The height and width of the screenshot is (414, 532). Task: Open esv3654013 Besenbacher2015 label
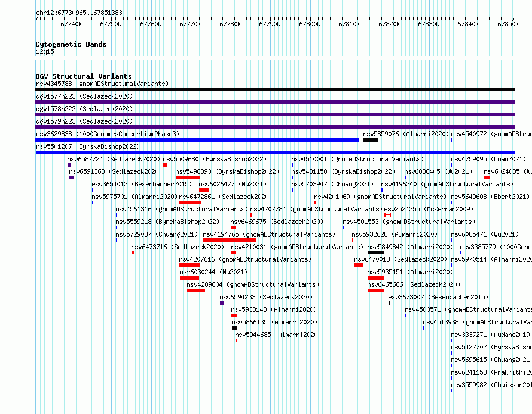(x=142, y=184)
